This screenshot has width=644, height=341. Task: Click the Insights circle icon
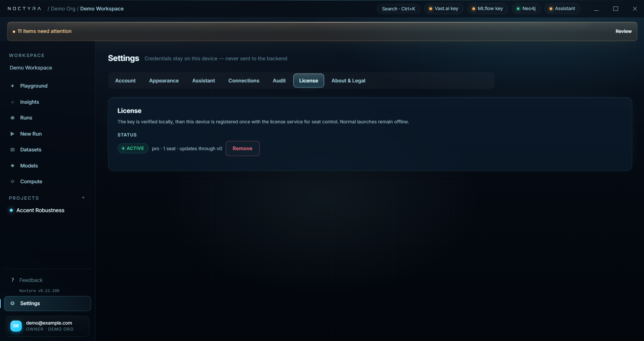pos(12,102)
